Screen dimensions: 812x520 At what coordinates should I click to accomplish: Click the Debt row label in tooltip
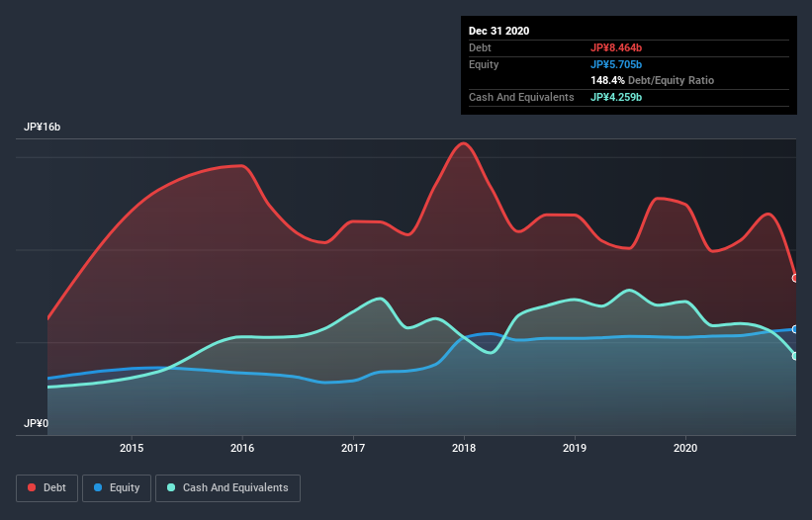click(480, 47)
